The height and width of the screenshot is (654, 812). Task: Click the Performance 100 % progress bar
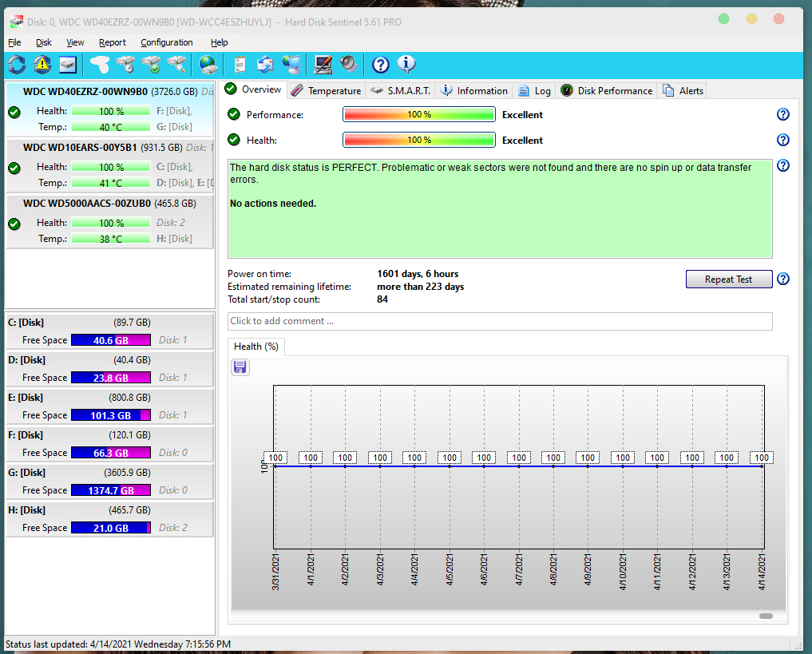coord(419,114)
